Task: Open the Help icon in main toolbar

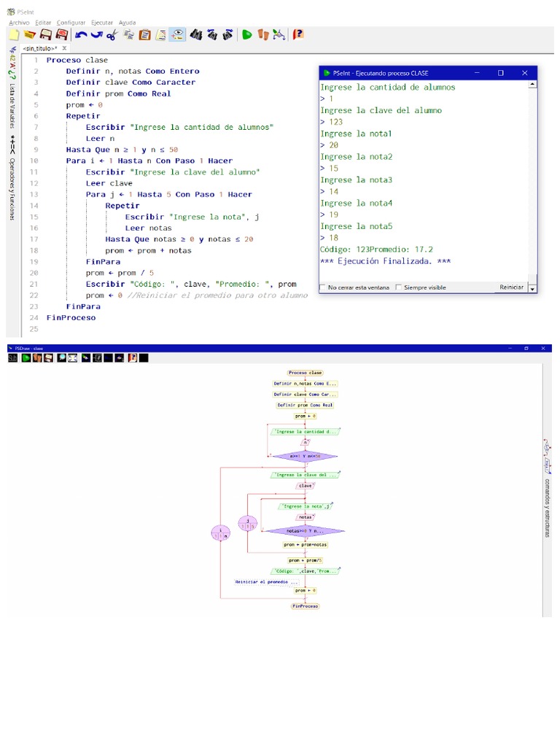Action: (297, 34)
